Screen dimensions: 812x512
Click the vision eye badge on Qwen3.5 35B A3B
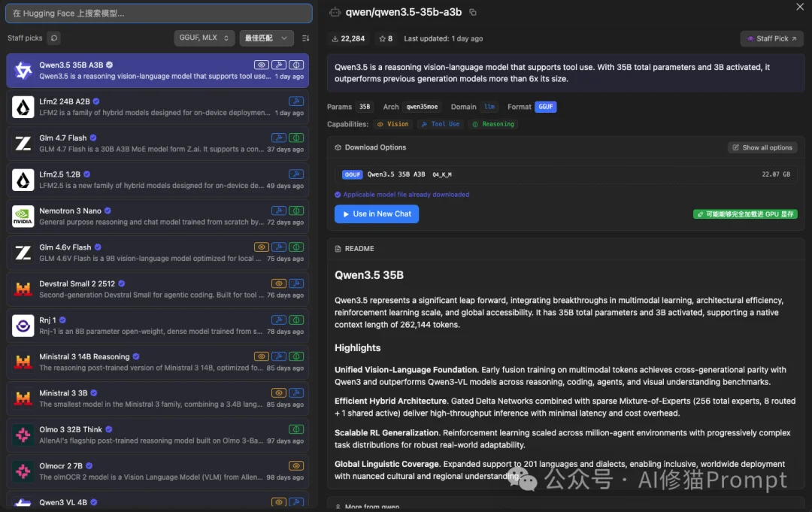261,65
